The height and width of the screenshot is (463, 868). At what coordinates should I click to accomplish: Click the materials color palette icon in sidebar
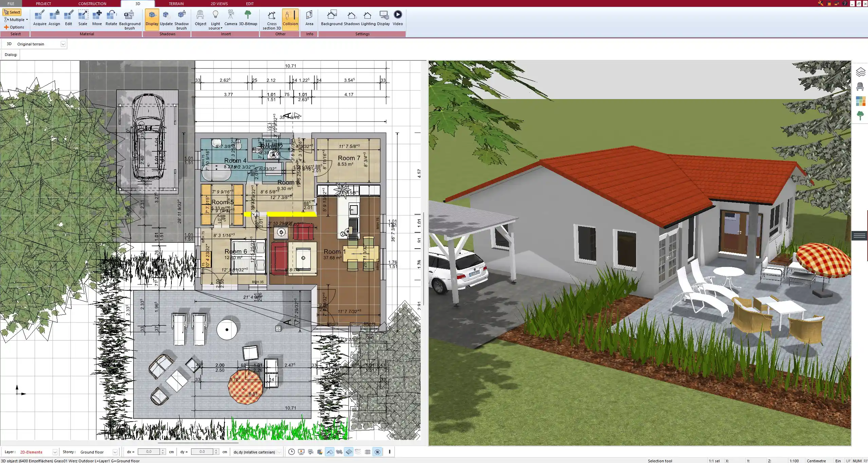[860, 101]
